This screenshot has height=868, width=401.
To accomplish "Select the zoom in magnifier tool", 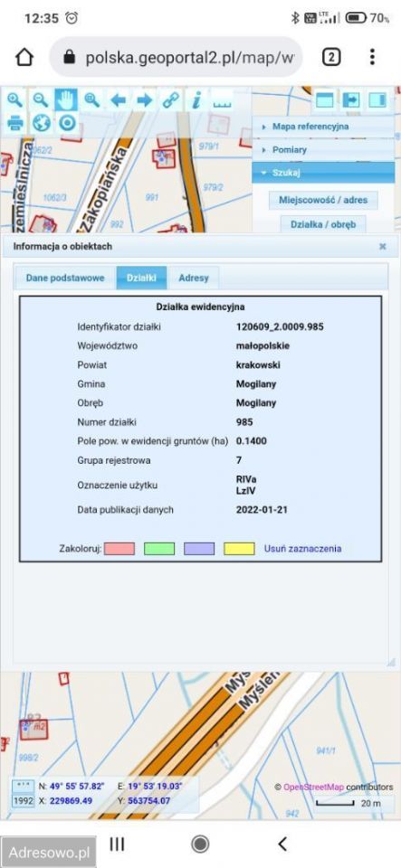I will point(15,99).
